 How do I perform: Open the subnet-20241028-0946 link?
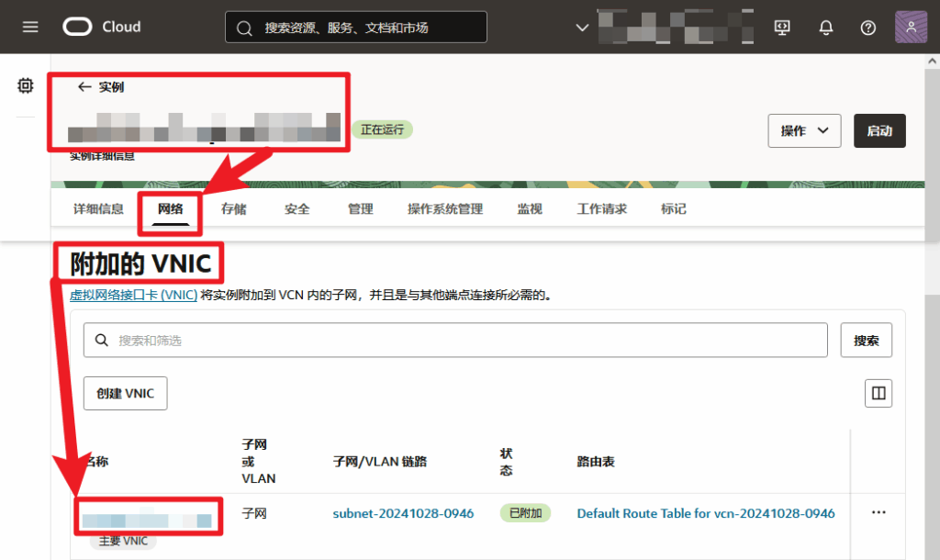coord(404,513)
